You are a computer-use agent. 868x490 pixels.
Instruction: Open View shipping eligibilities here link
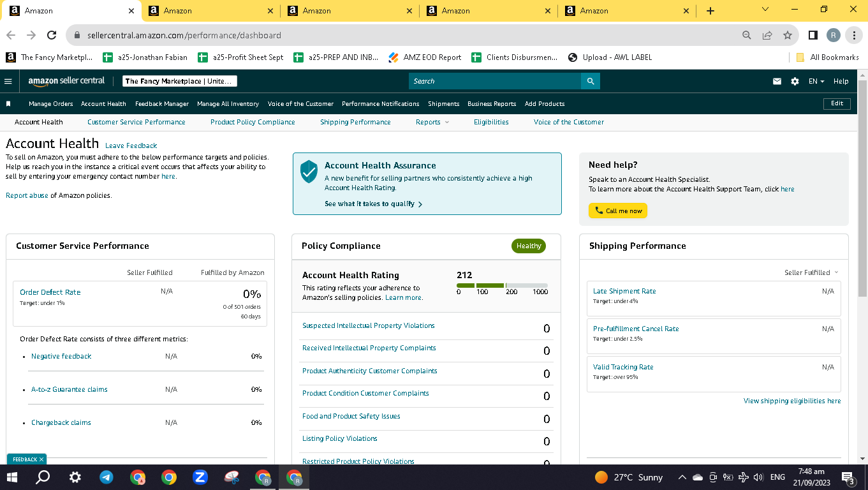(x=792, y=401)
